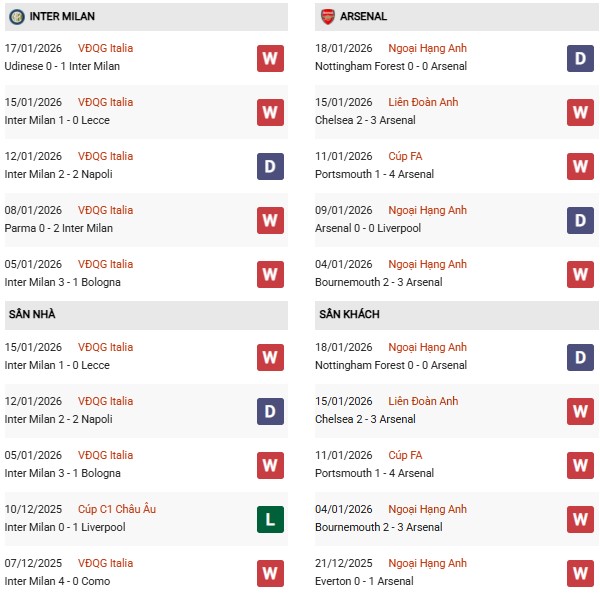This screenshot has height=594, width=600.
Task: Open the ARSENAL team header
Action: (x=364, y=17)
